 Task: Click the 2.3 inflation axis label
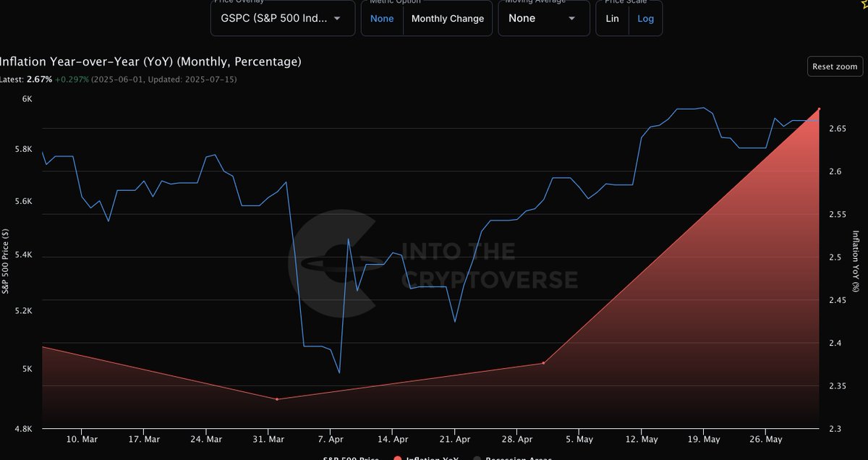click(835, 428)
